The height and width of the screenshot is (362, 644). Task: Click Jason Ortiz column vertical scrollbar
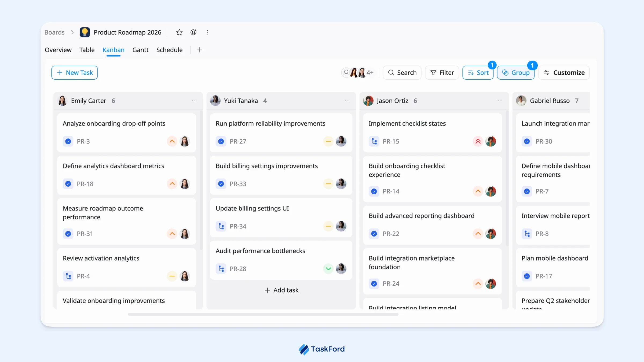pyautogui.click(x=507, y=178)
